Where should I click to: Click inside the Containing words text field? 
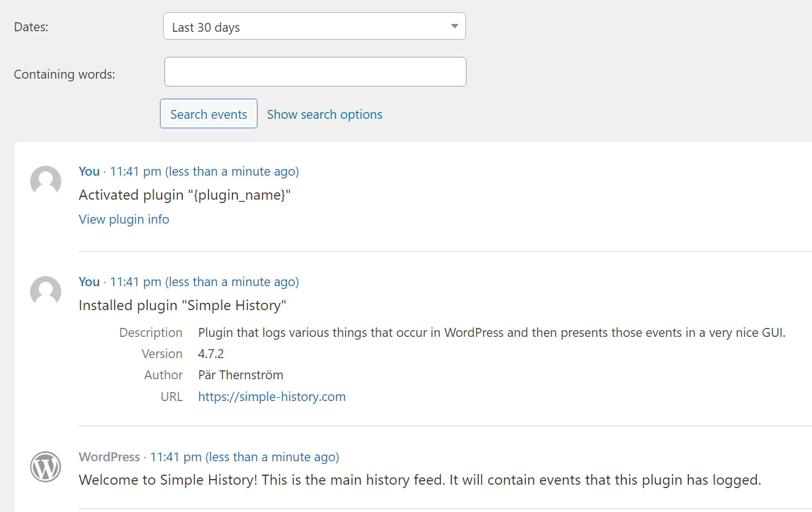[315, 71]
